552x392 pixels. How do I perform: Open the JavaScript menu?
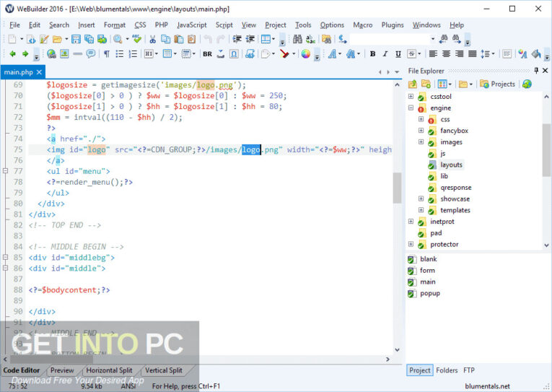coord(192,25)
